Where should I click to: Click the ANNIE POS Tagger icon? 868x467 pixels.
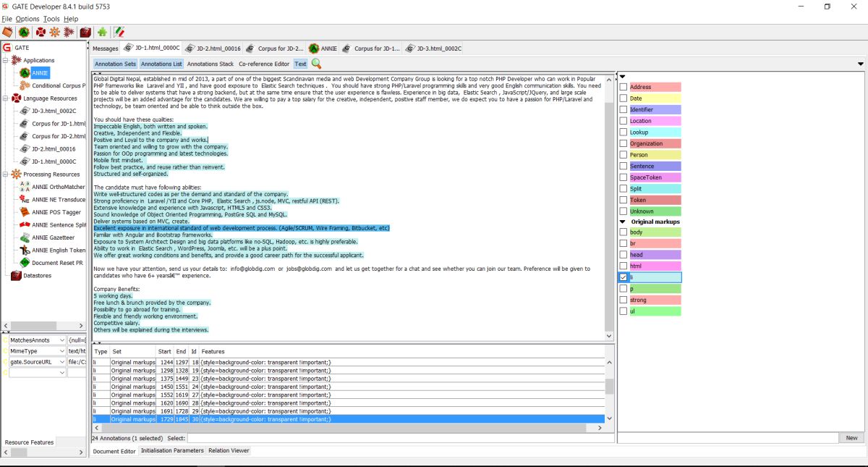(x=25, y=212)
